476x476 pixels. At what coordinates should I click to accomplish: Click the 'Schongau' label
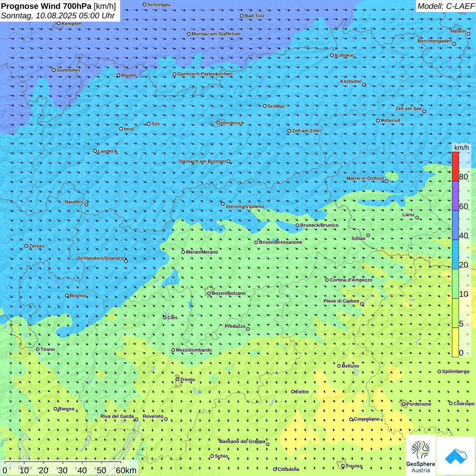[x=159, y=4]
